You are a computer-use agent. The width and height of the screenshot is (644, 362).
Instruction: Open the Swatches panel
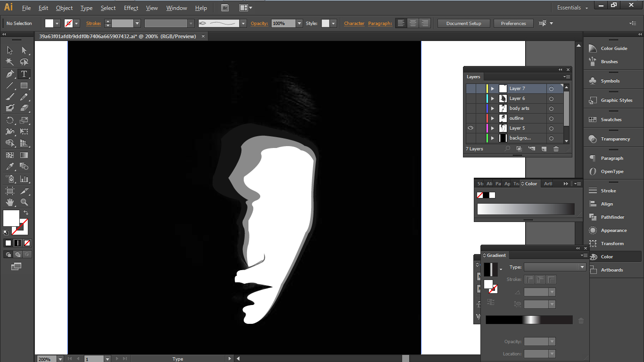click(611, 120)
